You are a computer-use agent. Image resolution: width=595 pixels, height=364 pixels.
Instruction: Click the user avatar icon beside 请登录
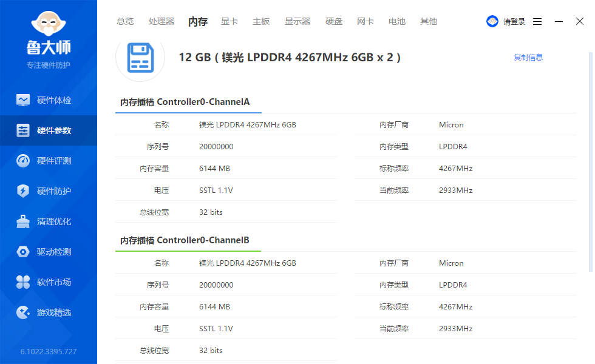click(x=492, y=21)
